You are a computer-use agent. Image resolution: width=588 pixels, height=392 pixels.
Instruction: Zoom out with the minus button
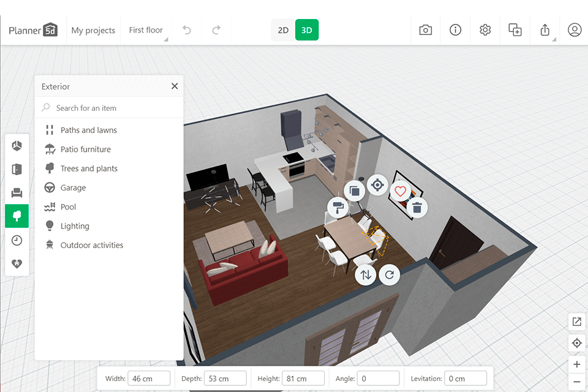point(577,382)
